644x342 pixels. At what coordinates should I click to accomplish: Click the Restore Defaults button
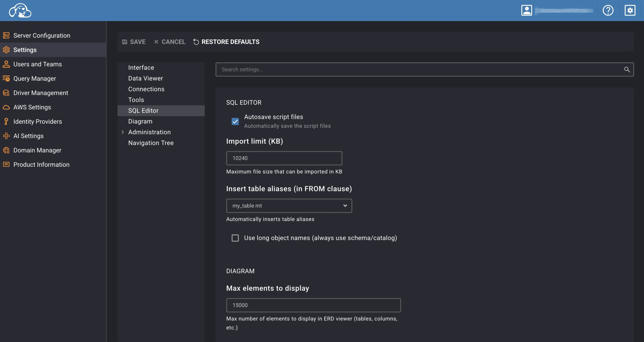tap(226, 42)
